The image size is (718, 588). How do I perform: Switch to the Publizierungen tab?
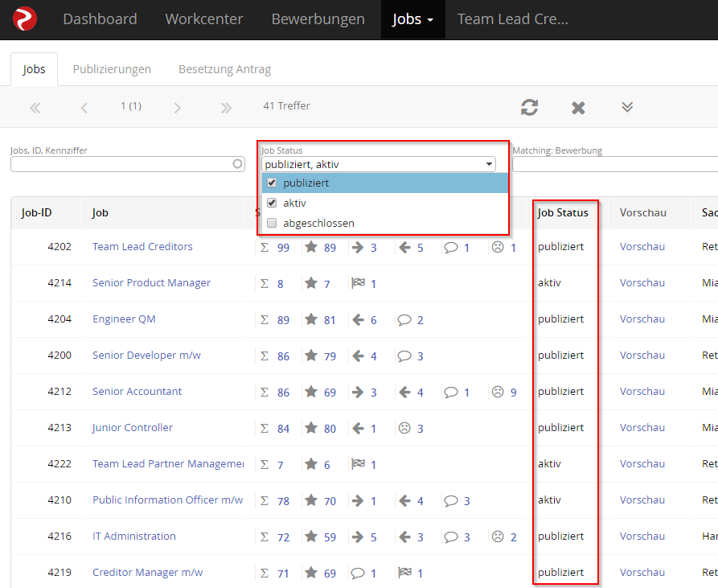tap(112, 69)
